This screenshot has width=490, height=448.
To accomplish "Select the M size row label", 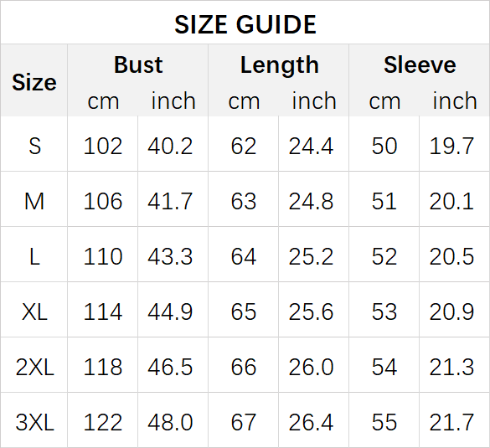I will 34,201.
